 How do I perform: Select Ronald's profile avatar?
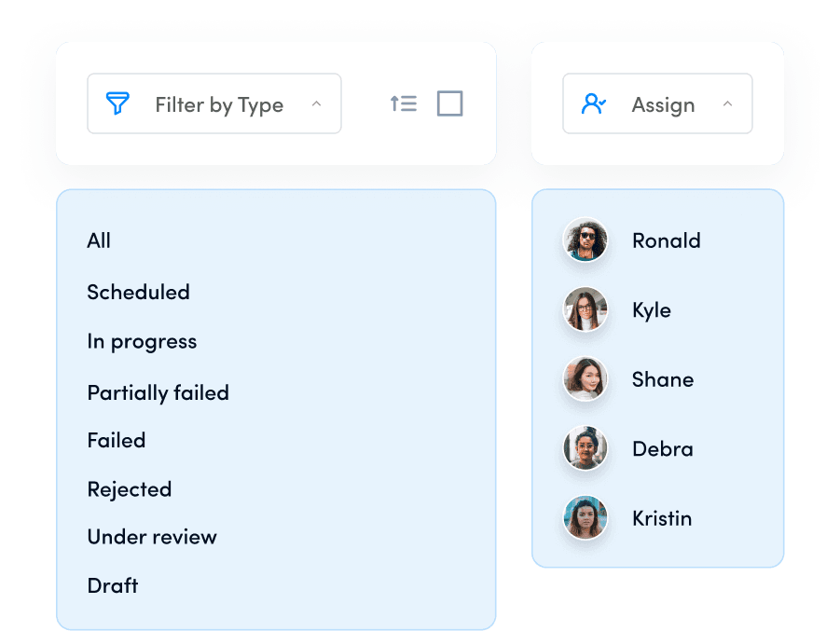coord(585,240)
